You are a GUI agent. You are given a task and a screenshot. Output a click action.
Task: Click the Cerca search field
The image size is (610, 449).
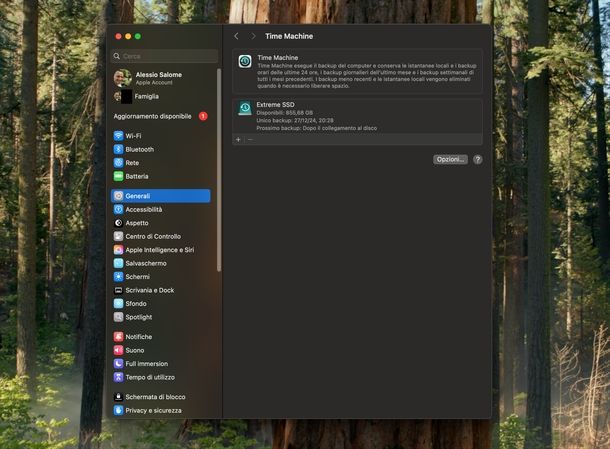pyautogui.click(x=165, y=56)
